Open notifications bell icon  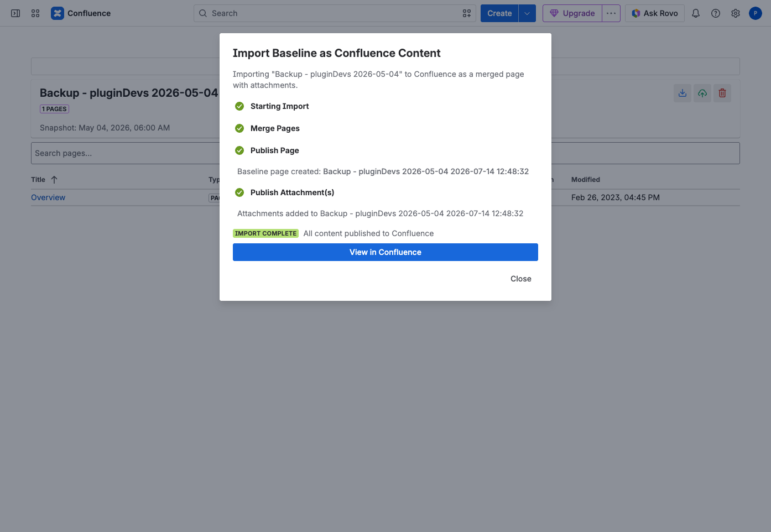pos(696,13)
